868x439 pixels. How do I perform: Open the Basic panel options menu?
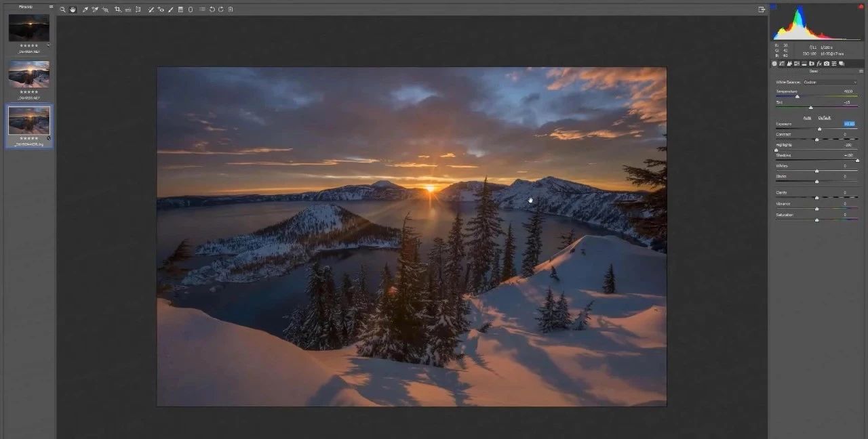[861, 70]
